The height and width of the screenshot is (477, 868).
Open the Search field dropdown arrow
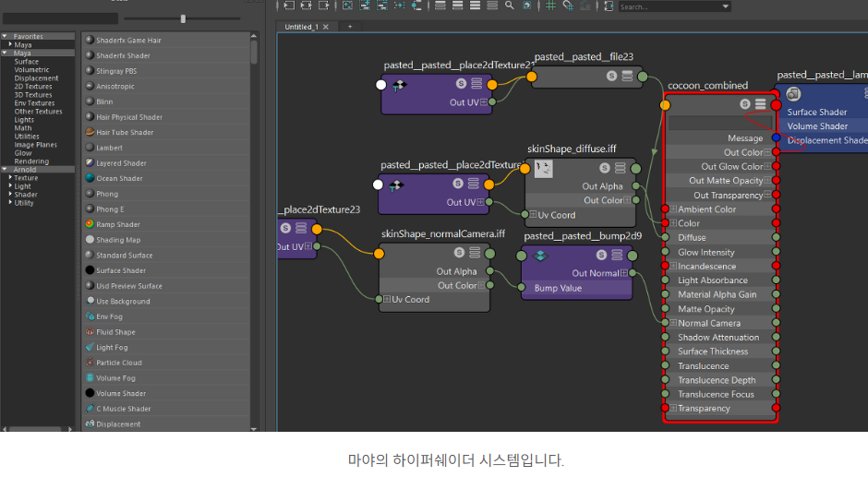tap(725, 6)
